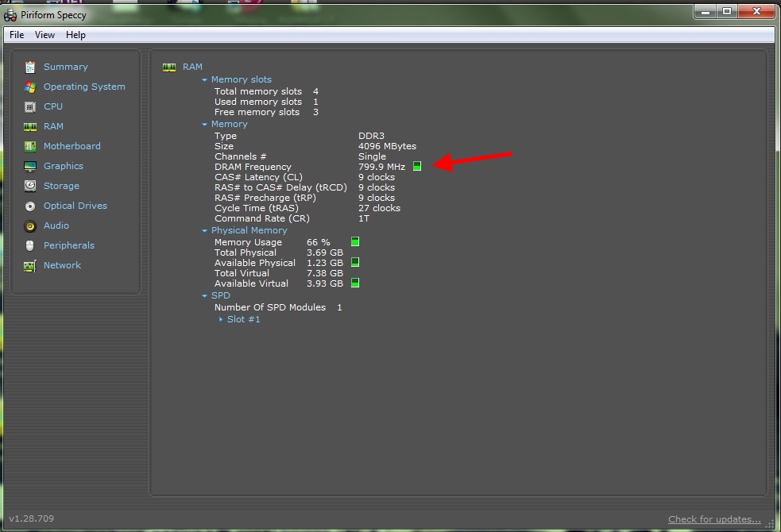Image resolution: width=781 pixels, height=532 pixels.
Task: Collapse the Memory section arrow
Action: [x=204, y=125]
